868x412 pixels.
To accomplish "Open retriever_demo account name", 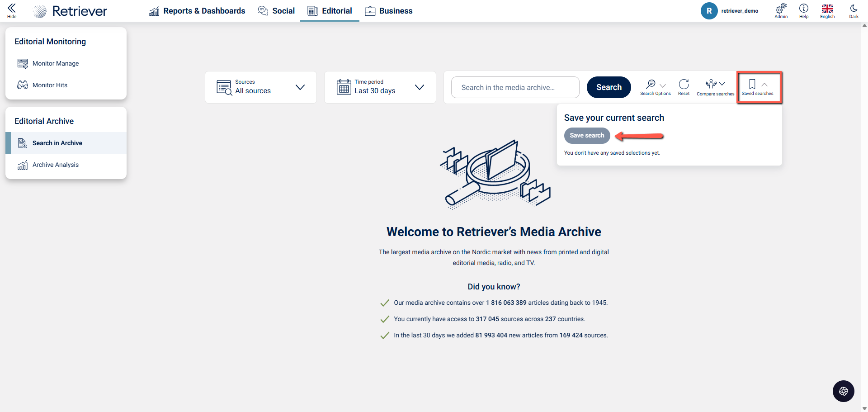I will (x=740, y=11).
